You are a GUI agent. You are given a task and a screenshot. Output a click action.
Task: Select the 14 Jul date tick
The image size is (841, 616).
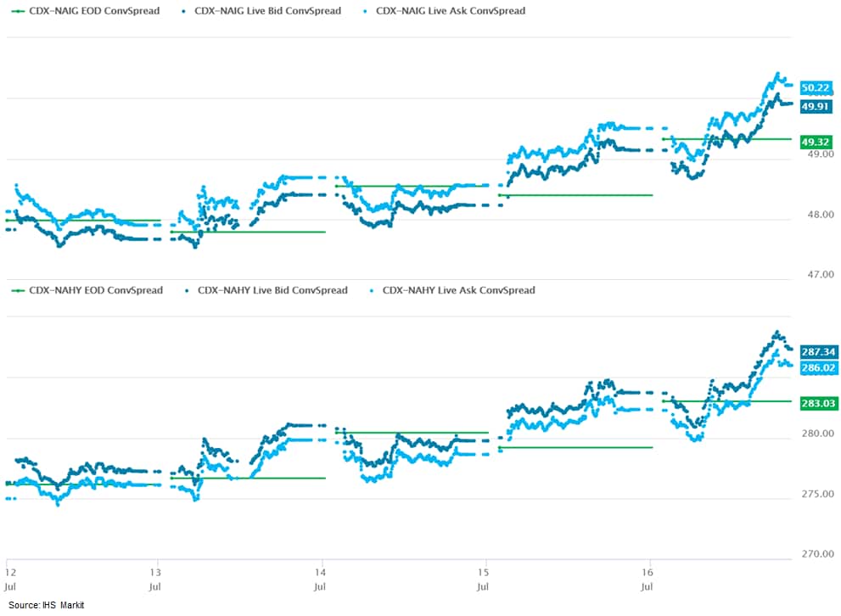point(321,569)
